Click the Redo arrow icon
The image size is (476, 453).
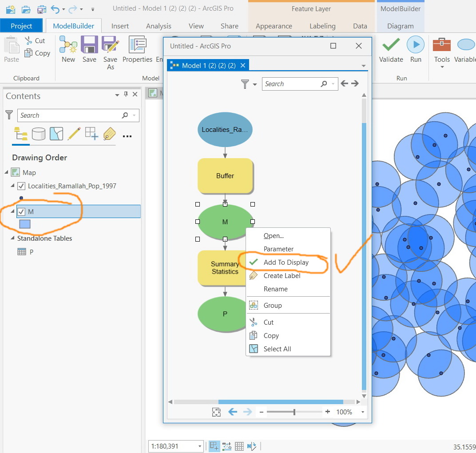point(73,9)
